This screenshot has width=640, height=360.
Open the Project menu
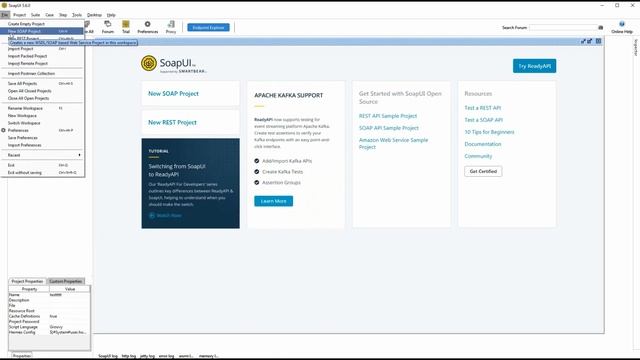pyautogui.click(x=19, y=15)
